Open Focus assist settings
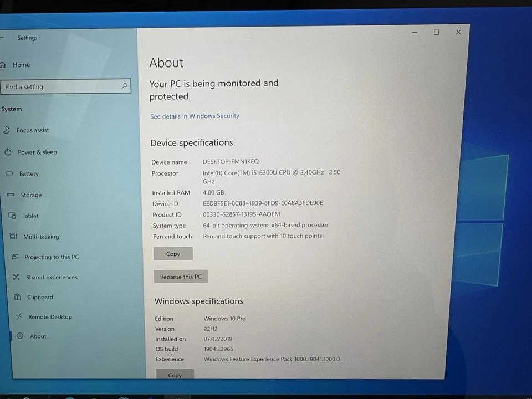Image resolution: width=532 pixels, height=399 pixels. pos(33,130)
